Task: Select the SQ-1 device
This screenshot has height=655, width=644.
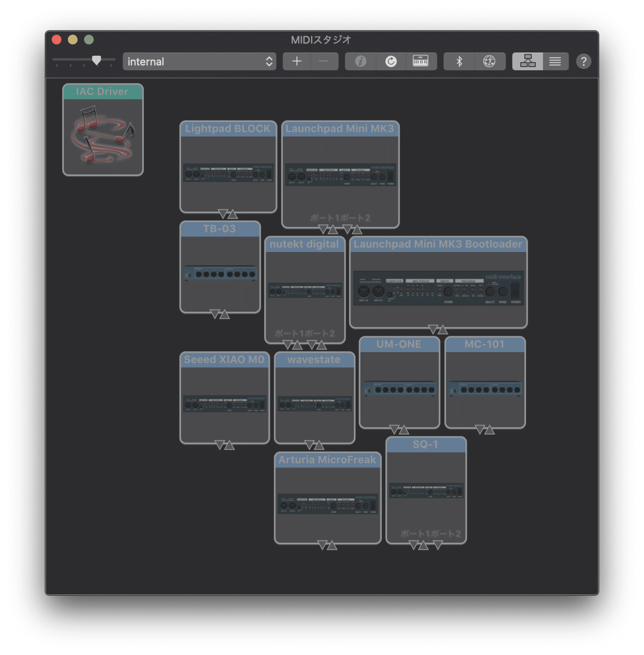Action: (x=426, y=490)
